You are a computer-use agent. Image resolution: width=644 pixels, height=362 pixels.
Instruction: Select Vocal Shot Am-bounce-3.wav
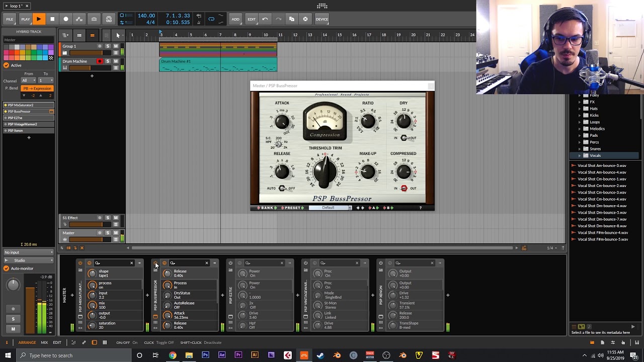(x=602, y=165)
